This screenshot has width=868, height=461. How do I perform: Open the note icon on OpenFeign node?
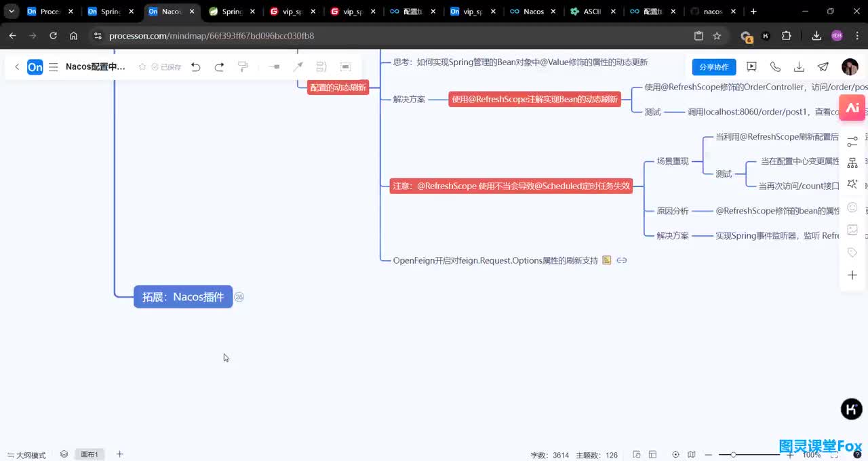tap(607, 260)
